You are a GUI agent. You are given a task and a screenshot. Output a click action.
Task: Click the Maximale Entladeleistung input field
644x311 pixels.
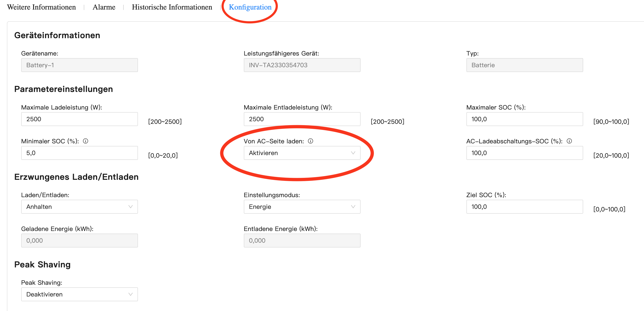point(302,119)
